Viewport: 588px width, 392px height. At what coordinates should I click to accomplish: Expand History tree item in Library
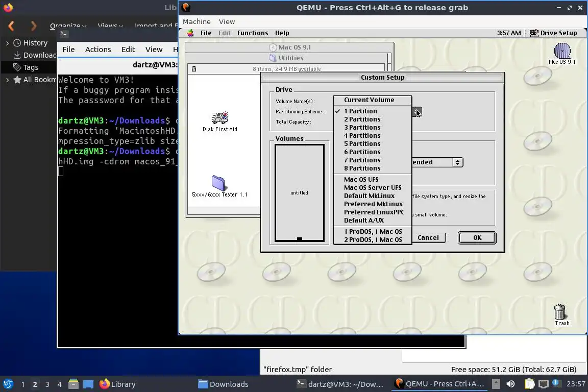coord(8,43)
